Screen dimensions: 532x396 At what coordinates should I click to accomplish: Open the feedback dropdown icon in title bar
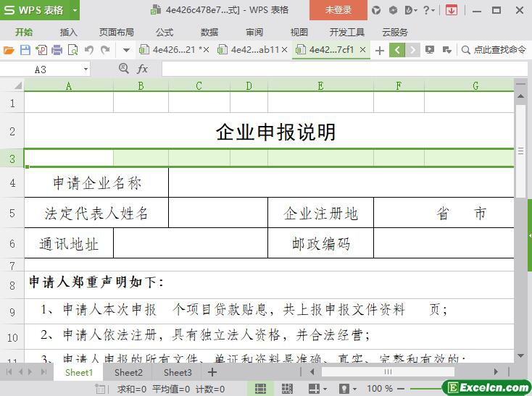(x=410, y=11)
